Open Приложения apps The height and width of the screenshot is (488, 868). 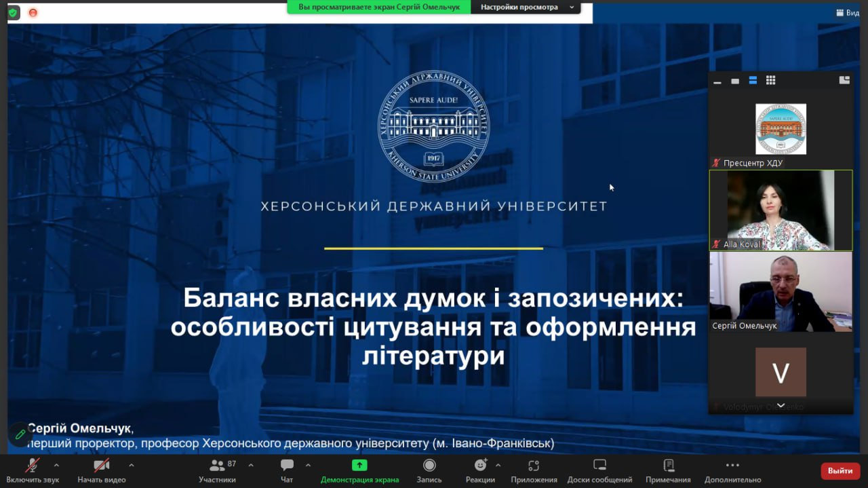tap(534, 470)
